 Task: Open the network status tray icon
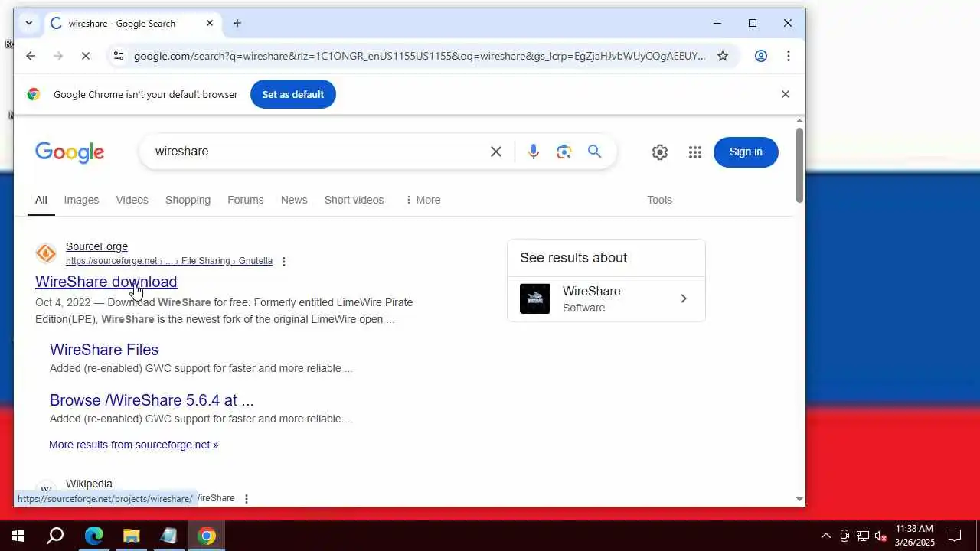coord(863,536)
